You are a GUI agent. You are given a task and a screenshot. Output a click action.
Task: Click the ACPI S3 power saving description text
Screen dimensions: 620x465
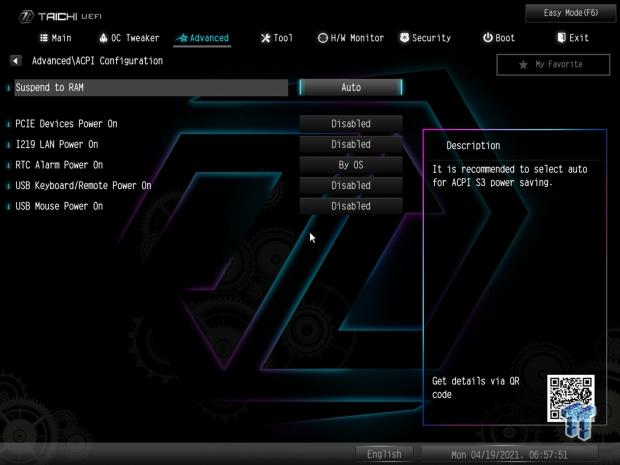[510, 176]
